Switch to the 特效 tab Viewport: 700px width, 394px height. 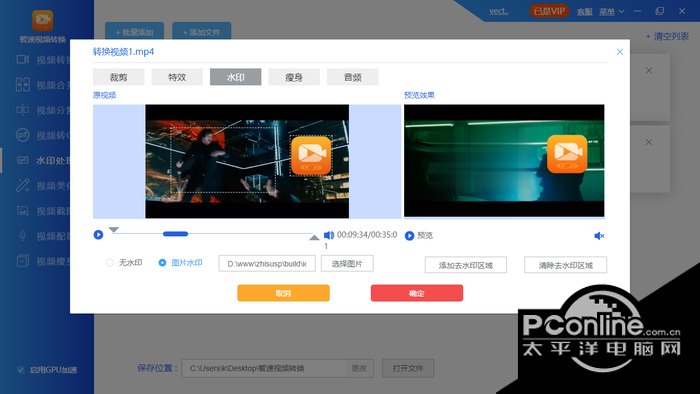[x=177, y=77]
